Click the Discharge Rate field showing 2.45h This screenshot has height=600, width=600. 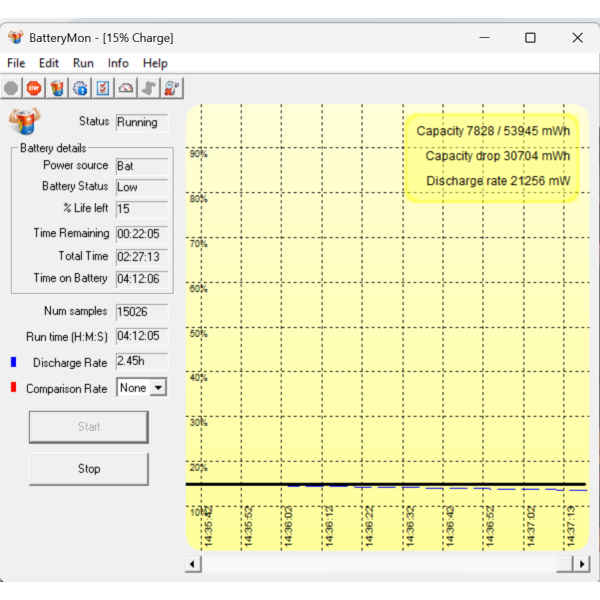tap(142, 361)
